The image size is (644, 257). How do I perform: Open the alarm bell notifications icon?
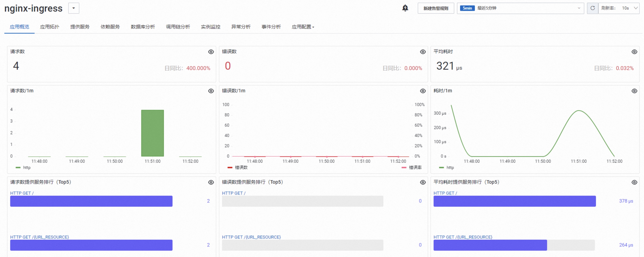point(405,8)
